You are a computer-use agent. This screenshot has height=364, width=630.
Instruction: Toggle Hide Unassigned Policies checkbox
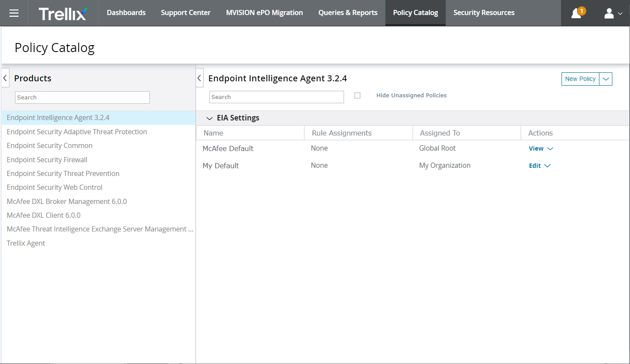[357, 96]
